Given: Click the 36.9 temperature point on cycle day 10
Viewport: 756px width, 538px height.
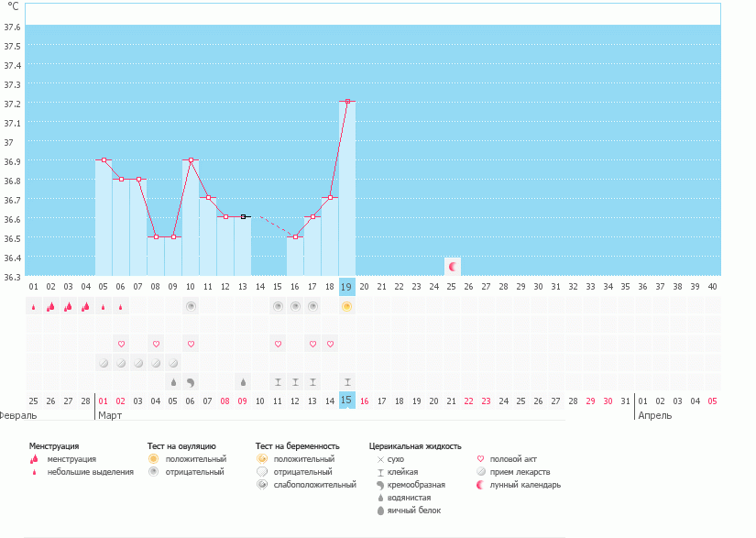Looking at the screenshot, I should tap(191, 159).
